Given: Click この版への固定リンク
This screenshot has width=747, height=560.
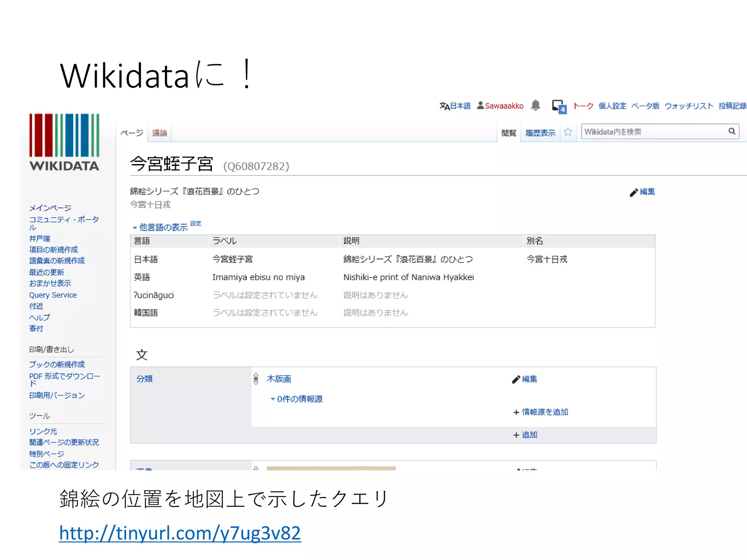Looking at the screenshot, I should (x=64, y=465).
